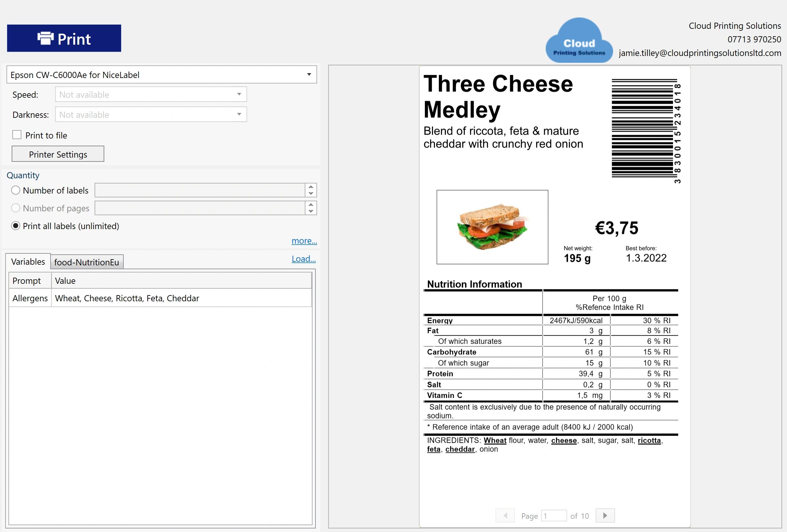This screenshot has height=532, width=787.
Task: Click the Cloud Printing Solutions logo
Action: pyautogui.click(x=579, y=40)
